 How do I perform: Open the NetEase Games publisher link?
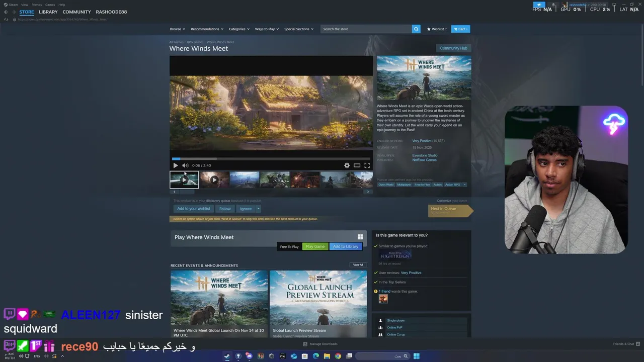(x=424, y=160)
